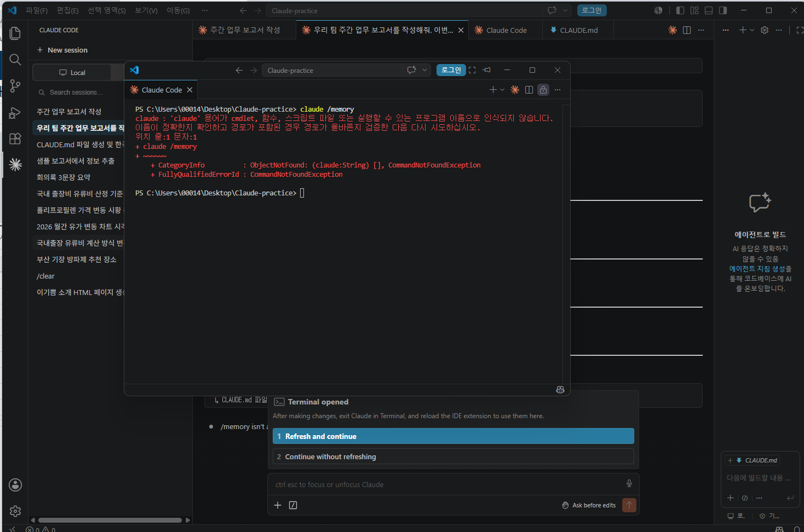Toggle compact mode in floating window title bar

point(472,70)
